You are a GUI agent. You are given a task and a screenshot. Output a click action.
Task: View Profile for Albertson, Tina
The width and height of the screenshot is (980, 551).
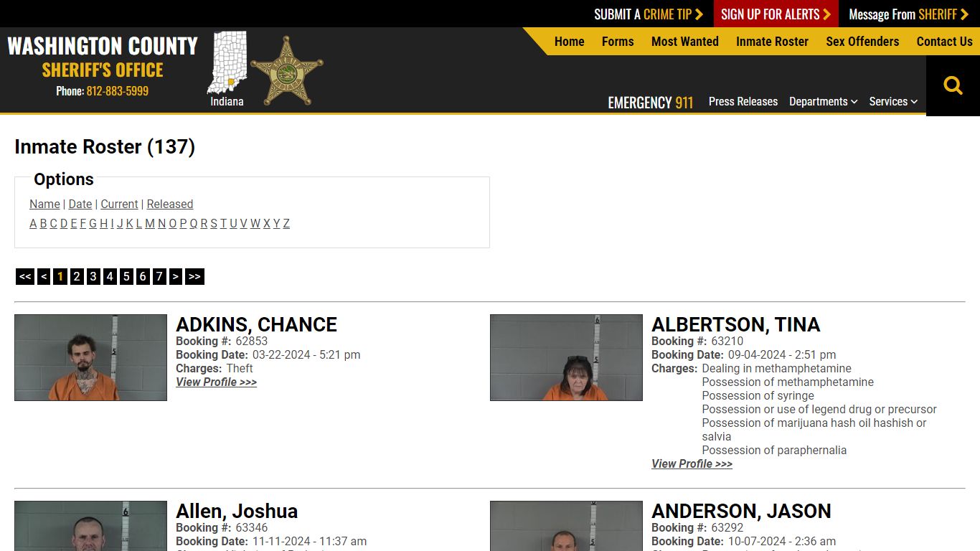point(692,464)
